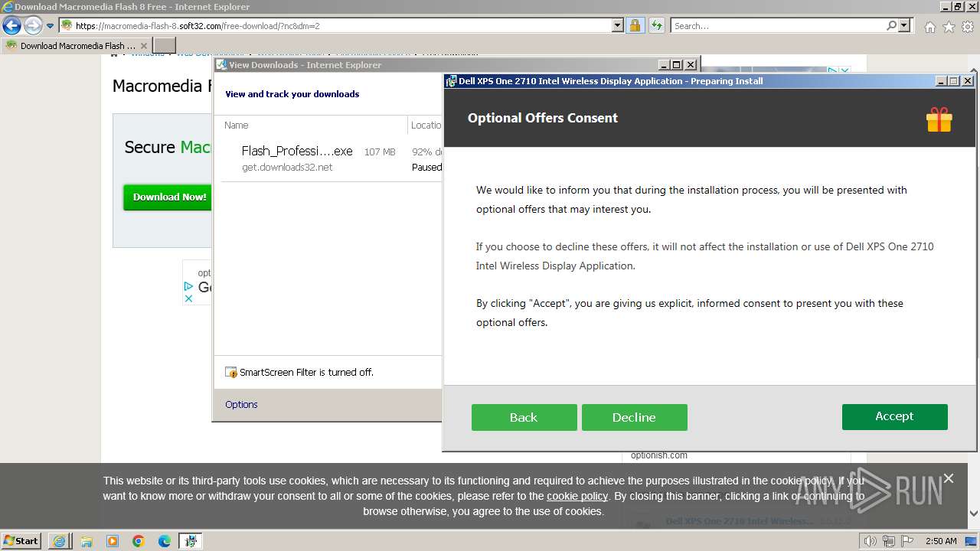This screenshot has height=551, width=980.
Task: Click the Action Center flag icon
Action: tap(907, 541)
